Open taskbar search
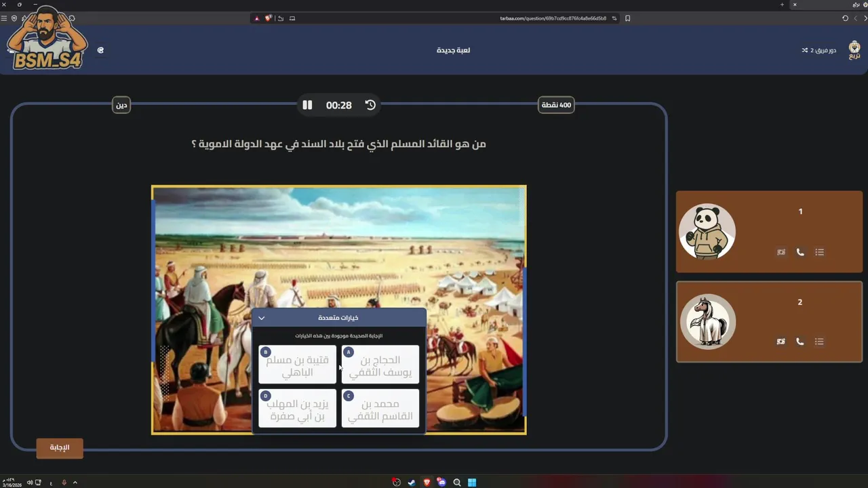The image size is (868, 488). [457, 483]
